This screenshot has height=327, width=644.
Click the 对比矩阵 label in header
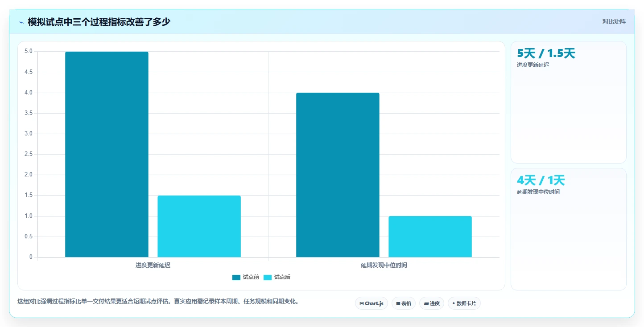(x=614, y=22)
